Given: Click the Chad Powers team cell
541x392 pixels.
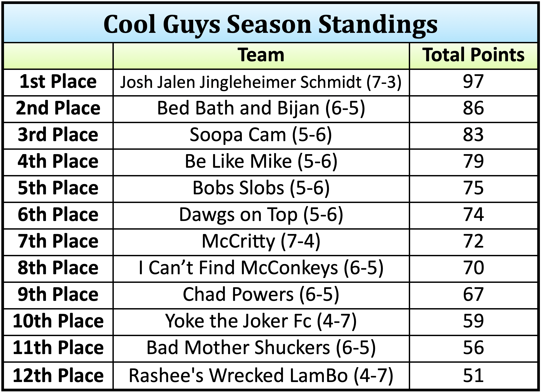Looking at the screenshot, I should [x=261, y=295].
